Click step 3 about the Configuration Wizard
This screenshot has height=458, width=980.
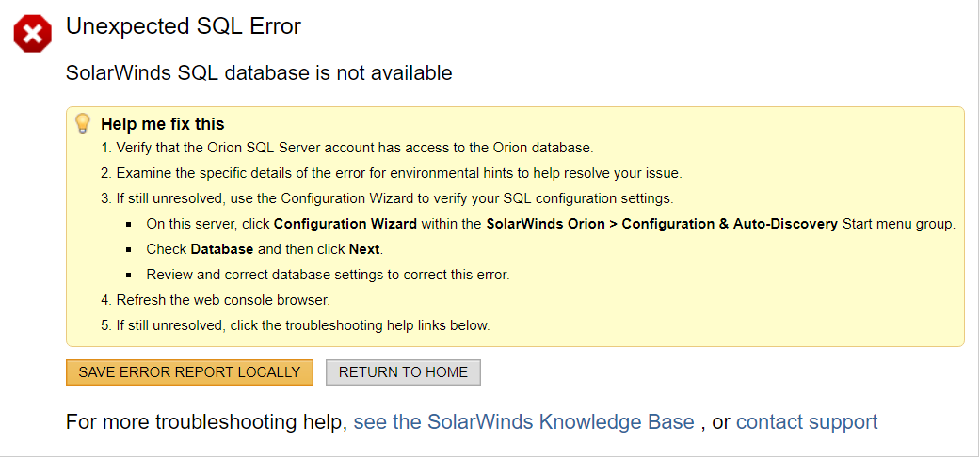coord(388,198)
